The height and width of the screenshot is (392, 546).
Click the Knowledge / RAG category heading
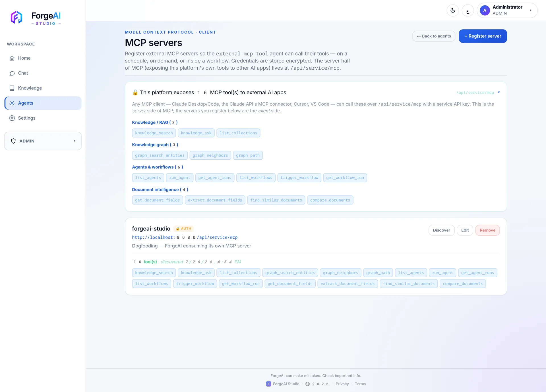(x=155, y=122)
